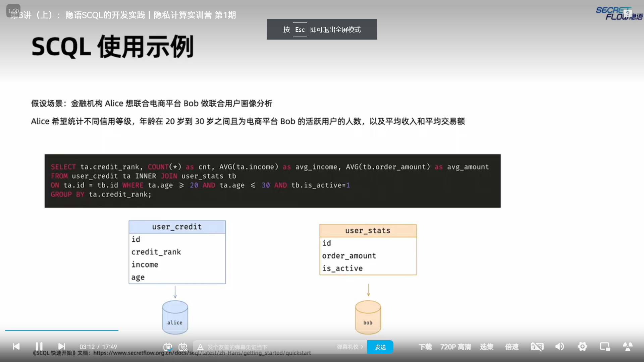This screenshot has height=362, width=644.
Task: Skip to the next video
Action: 61,347
